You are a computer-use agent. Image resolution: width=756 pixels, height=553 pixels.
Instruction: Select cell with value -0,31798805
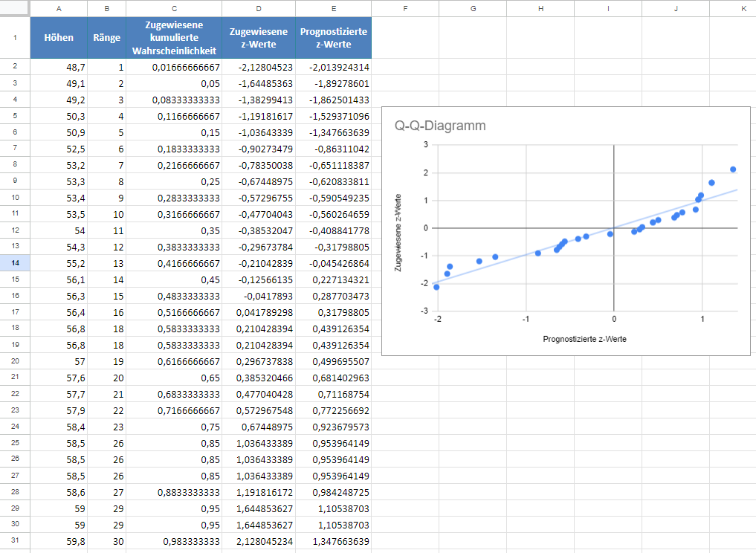point(334,248)
